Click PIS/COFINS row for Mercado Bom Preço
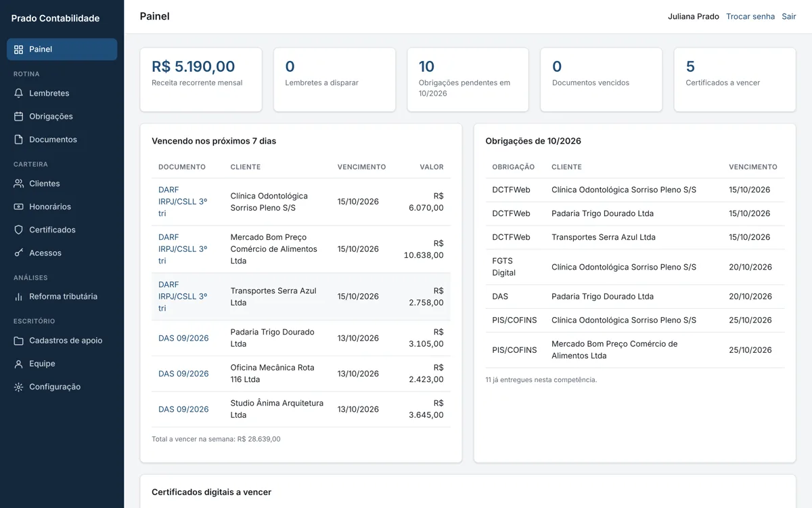Viewport: 812px width, 508px height. [635, 350]
